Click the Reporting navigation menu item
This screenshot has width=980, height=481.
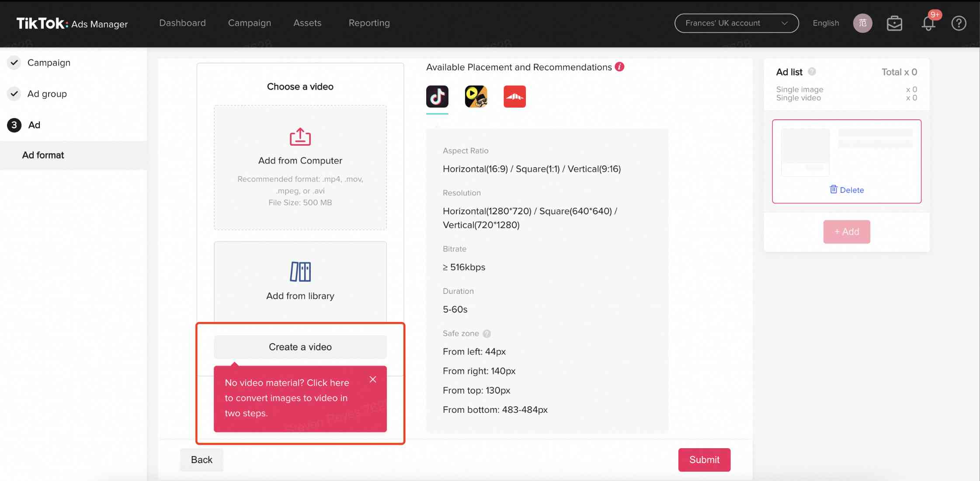[x=369, y=22]
